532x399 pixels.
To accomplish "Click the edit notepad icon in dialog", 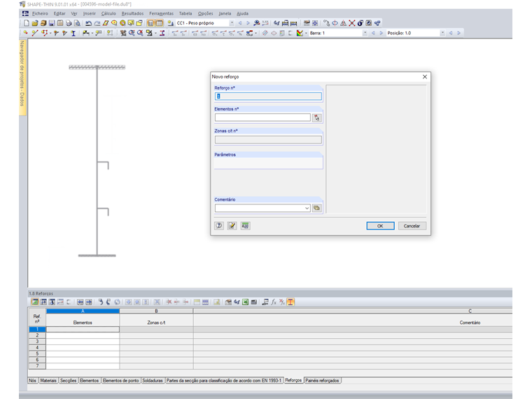I will 232,225.
